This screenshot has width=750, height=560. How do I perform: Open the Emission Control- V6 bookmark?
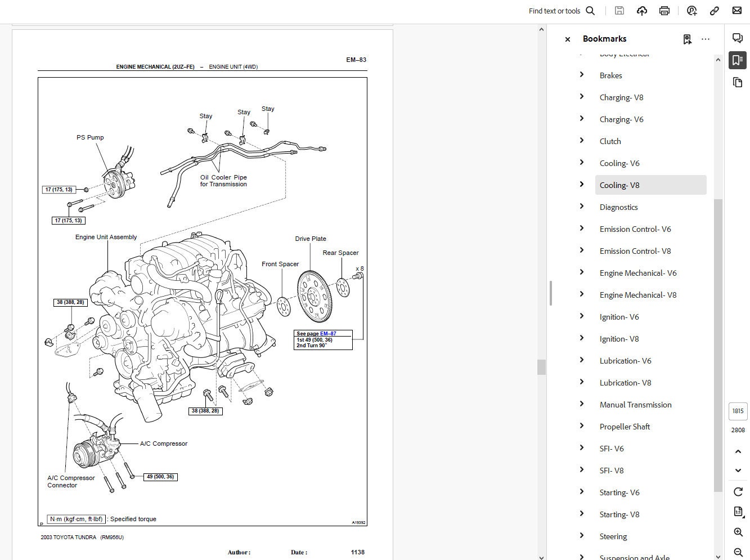click(635, 229)
